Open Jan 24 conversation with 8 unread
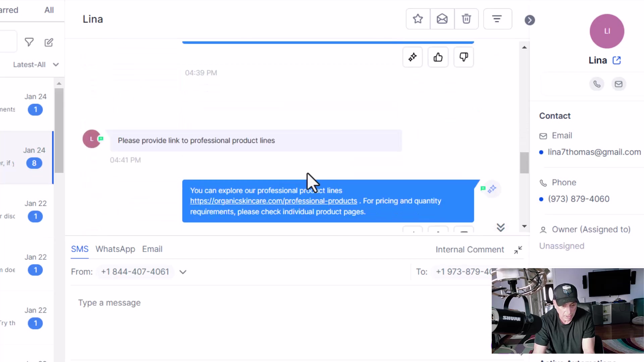644x362 pixels. click(27, 158)
